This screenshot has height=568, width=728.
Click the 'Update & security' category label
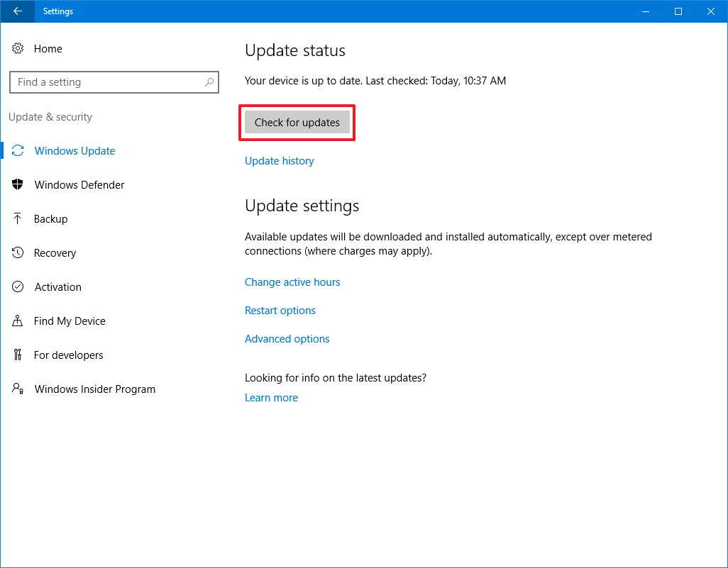(x=50, y=117)
